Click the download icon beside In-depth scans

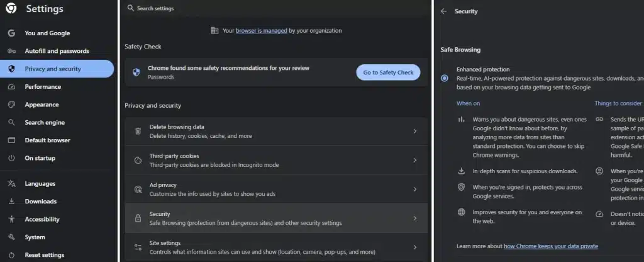click(x=461, y=171)
